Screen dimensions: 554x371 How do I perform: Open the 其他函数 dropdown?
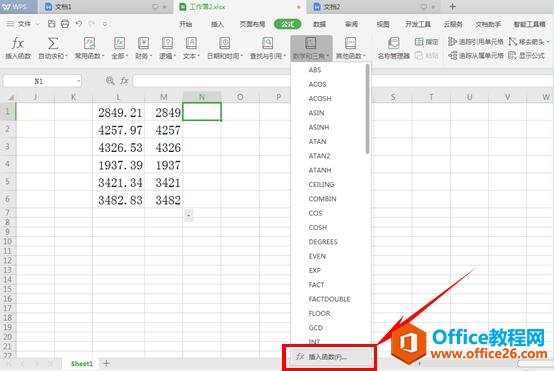pyautogui.click(x=350, y=48)
